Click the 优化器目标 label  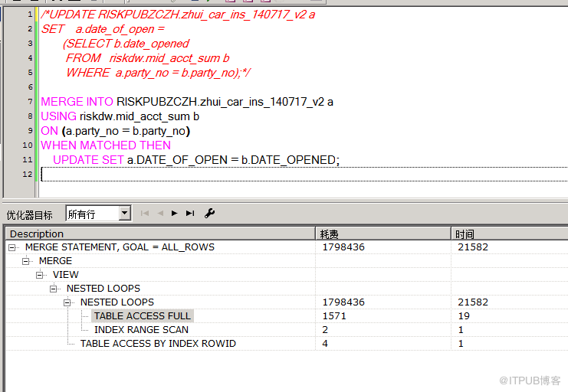[x=30, y=215]
